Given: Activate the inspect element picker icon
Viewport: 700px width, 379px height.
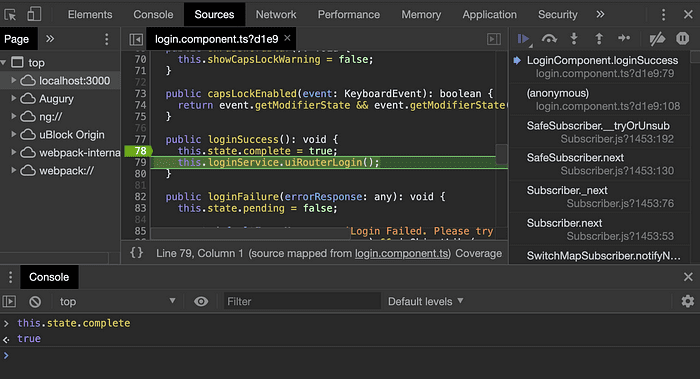Looking at the screenshot, I should click(x=10, y=15).
